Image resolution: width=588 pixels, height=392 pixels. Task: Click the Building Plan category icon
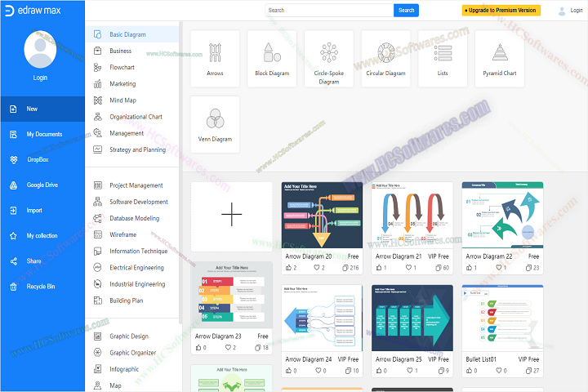coord(97,301)
